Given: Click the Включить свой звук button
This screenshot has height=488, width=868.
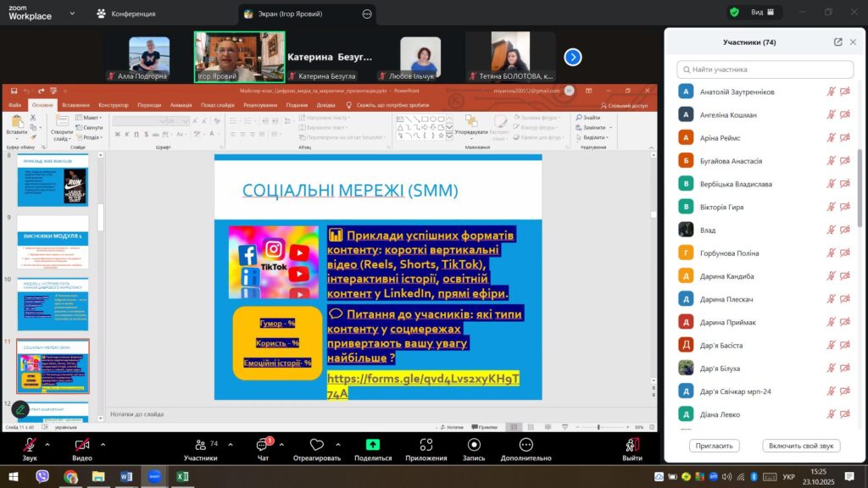Looking at the screenshot, I should (801, 446).
